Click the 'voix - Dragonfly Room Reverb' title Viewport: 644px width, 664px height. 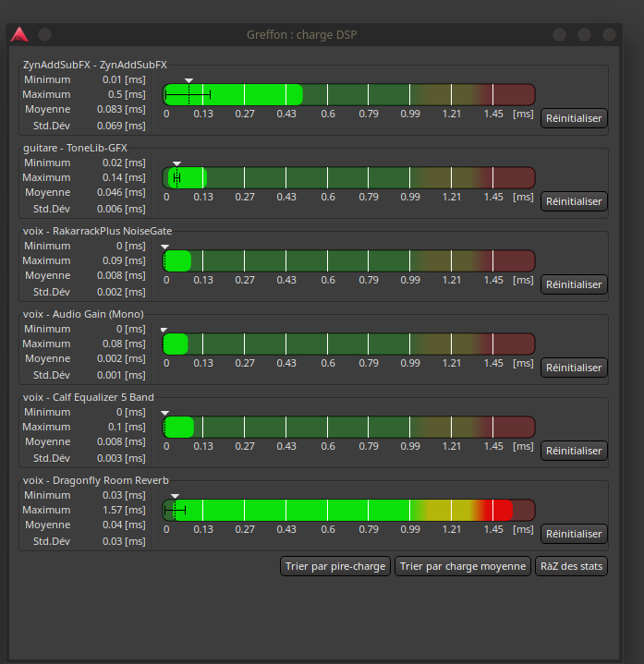click(x=96, y=480)
